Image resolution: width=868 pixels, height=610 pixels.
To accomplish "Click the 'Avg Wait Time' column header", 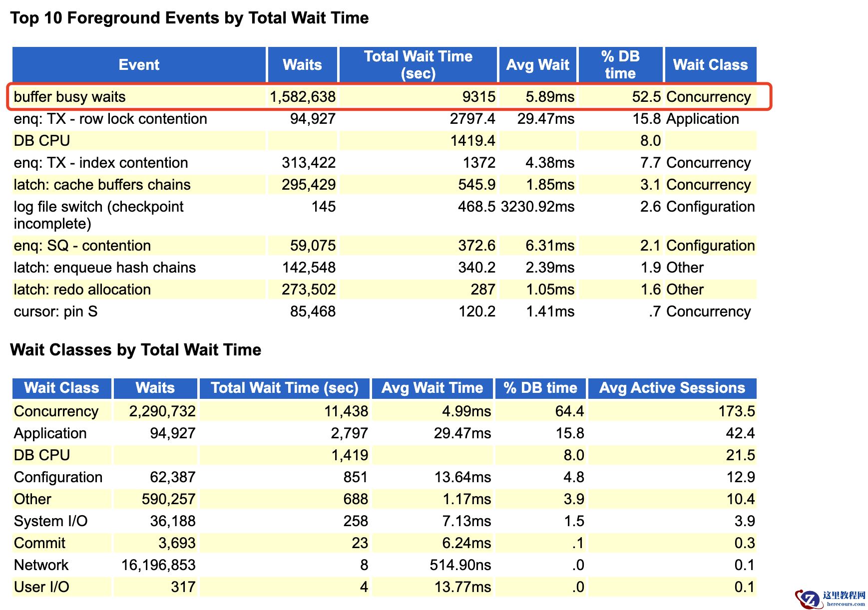I will click(x=432, y=388).
